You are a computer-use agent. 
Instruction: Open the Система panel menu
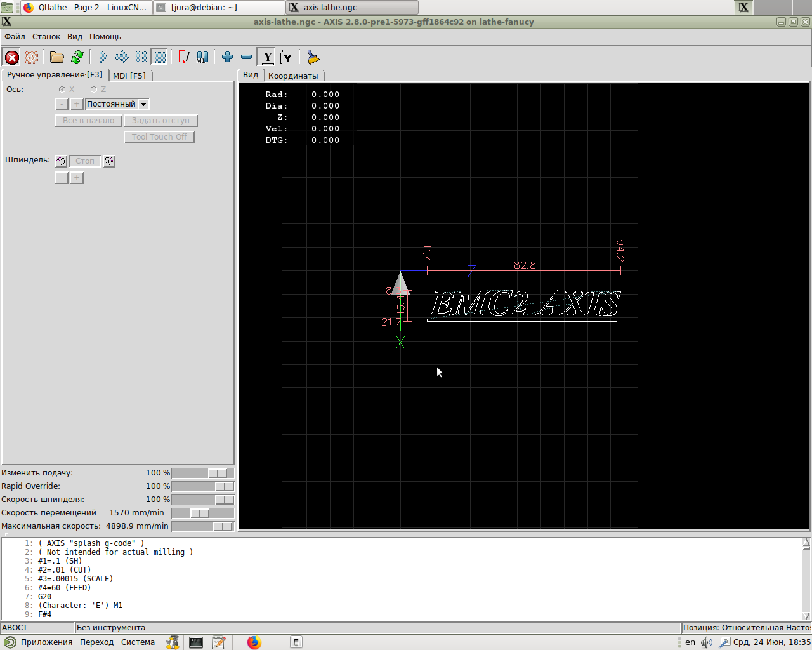(x=138, y=642)
